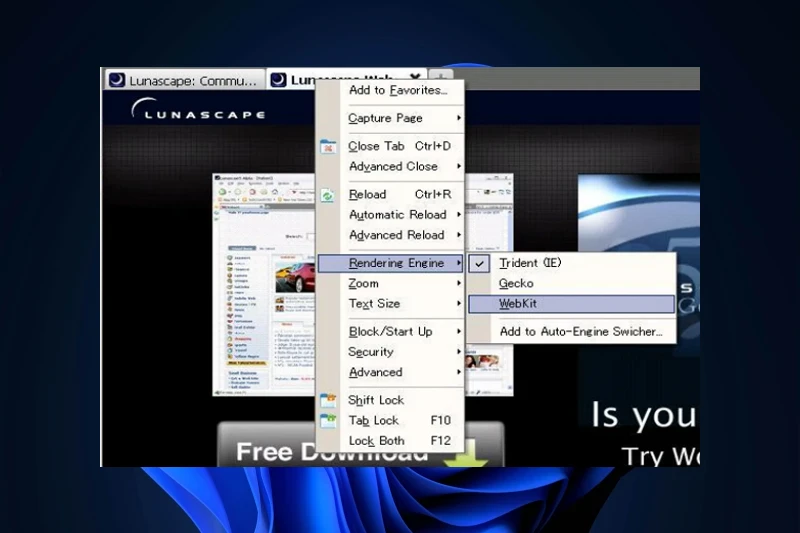Click the Tab Lock icon in the menu
The width and height of the screenshot is (800, 533).
pyautogui.click(x=328, y=421)
